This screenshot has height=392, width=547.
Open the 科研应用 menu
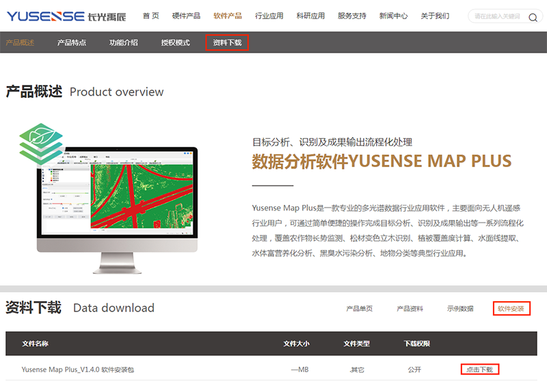[310, 16]
